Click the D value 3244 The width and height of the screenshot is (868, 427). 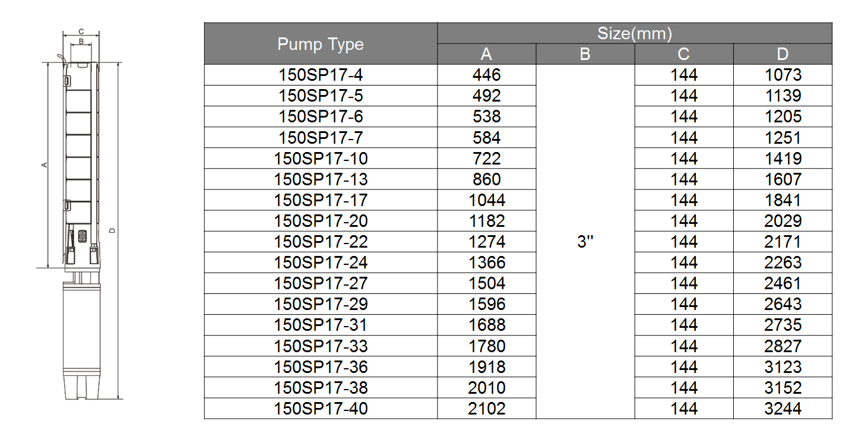783,409
